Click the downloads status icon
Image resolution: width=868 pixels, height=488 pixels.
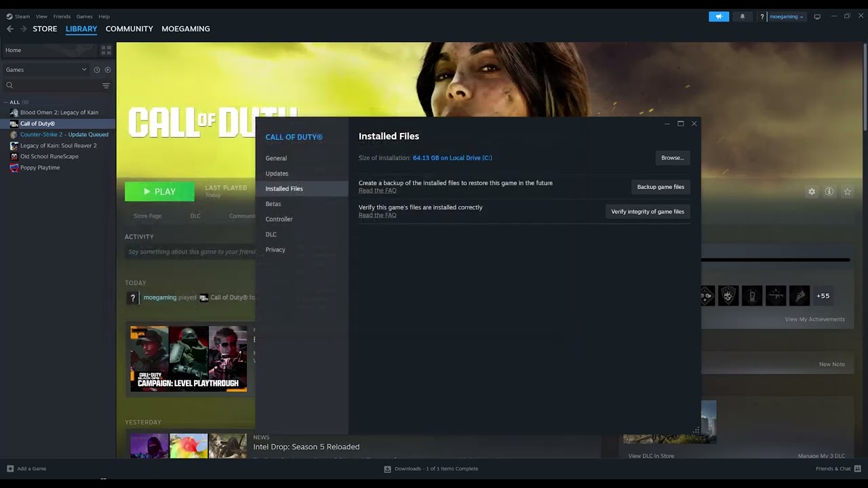click(x=387, y=468)
